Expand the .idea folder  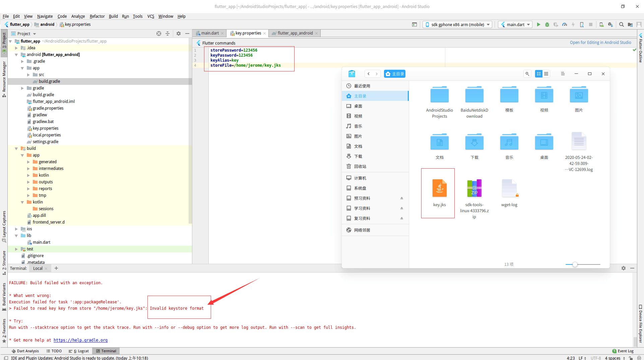[x=16, y=48]
